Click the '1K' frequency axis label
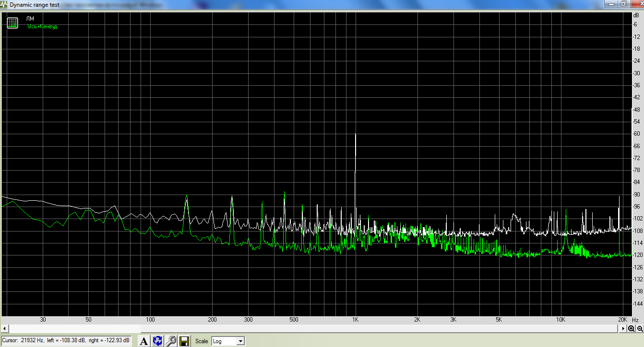Screen dimensions: 644x347 coord(355,320)
